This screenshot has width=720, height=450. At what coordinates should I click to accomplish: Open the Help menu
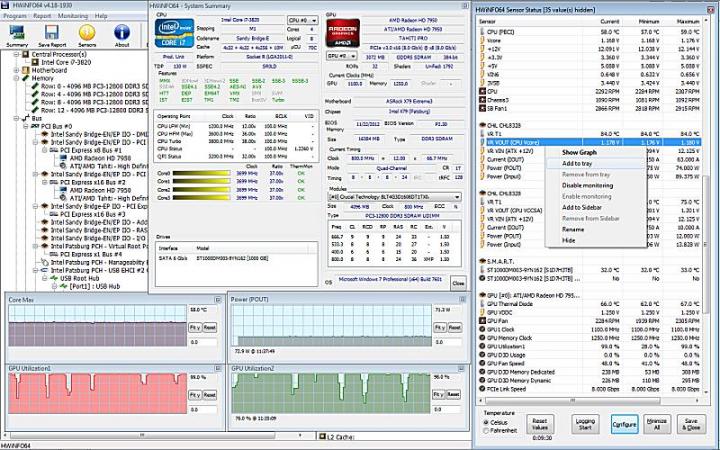[x=101, y=16]
